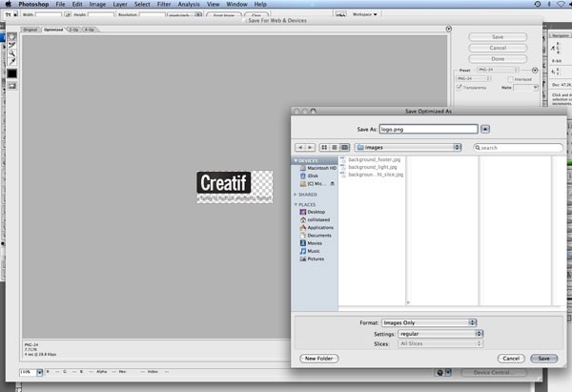Open the Edit menu
The image size is (572, 392).
(x=77, y=4)
